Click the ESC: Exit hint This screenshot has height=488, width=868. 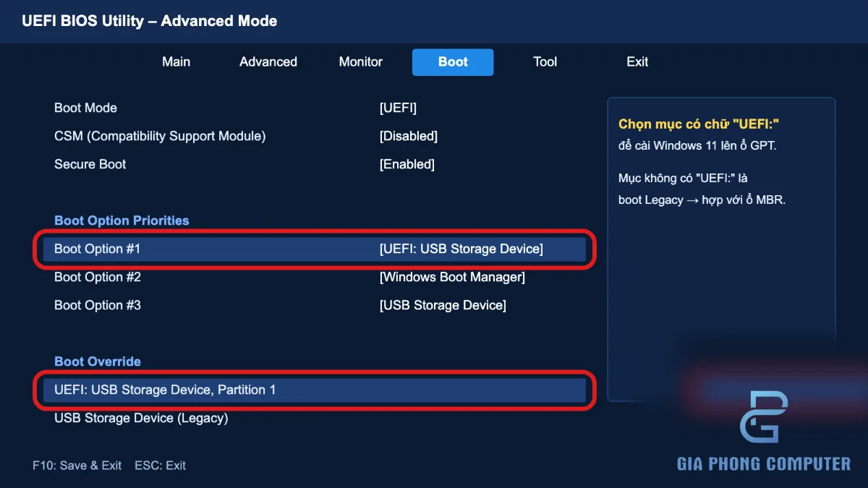(x=160, y=466)
